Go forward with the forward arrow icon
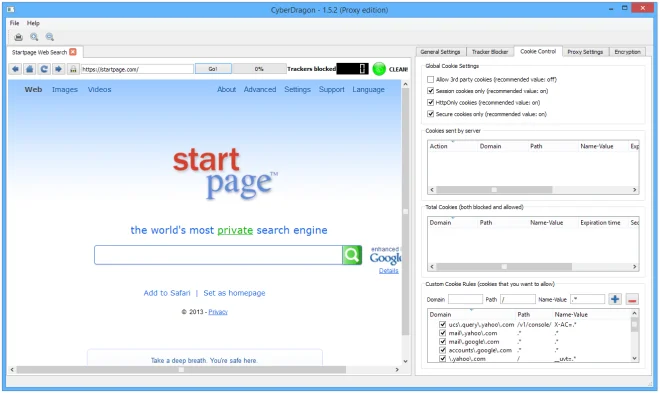The height and width of the screenshot is (393, 660). point(59,69)
